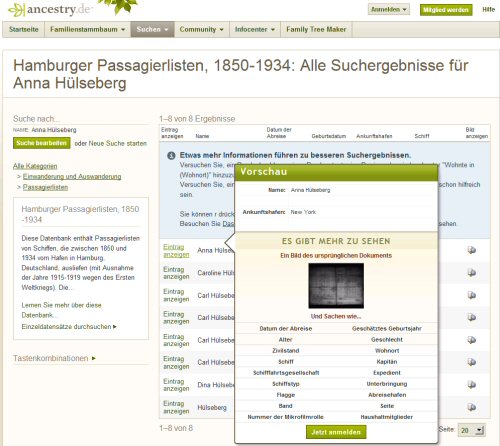View image icon for Dina Hülseberg row
Viewport: 500px width, 446px height.
coord(471,385)
